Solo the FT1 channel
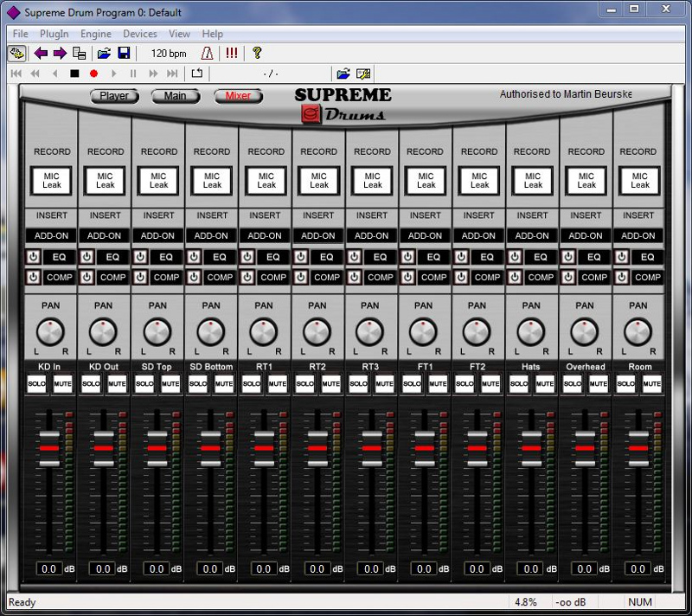 coord(412,383)
